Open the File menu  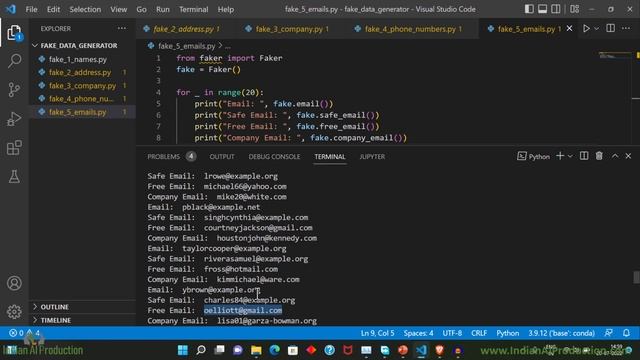tap(31, 9)
